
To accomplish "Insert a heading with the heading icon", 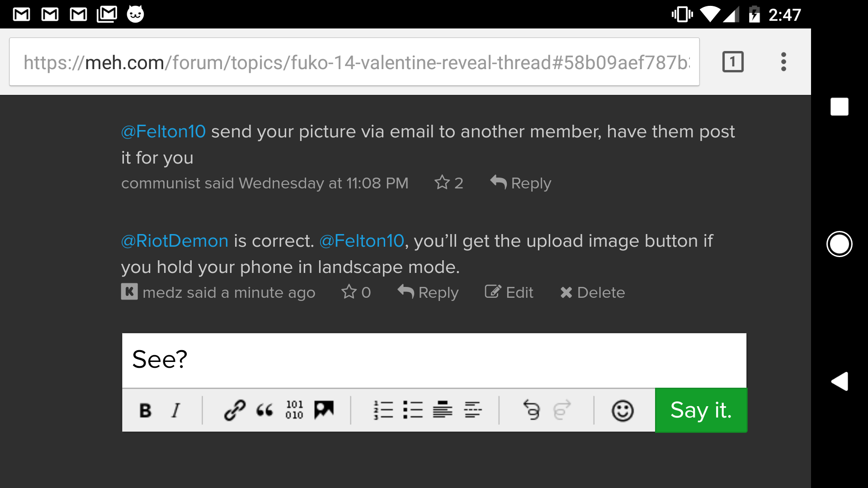I will click(443, 410).
